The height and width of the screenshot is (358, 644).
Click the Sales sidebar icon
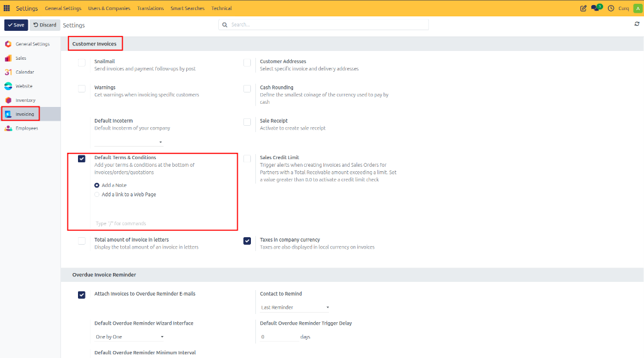pyautogui.click(x=8, y=59)
